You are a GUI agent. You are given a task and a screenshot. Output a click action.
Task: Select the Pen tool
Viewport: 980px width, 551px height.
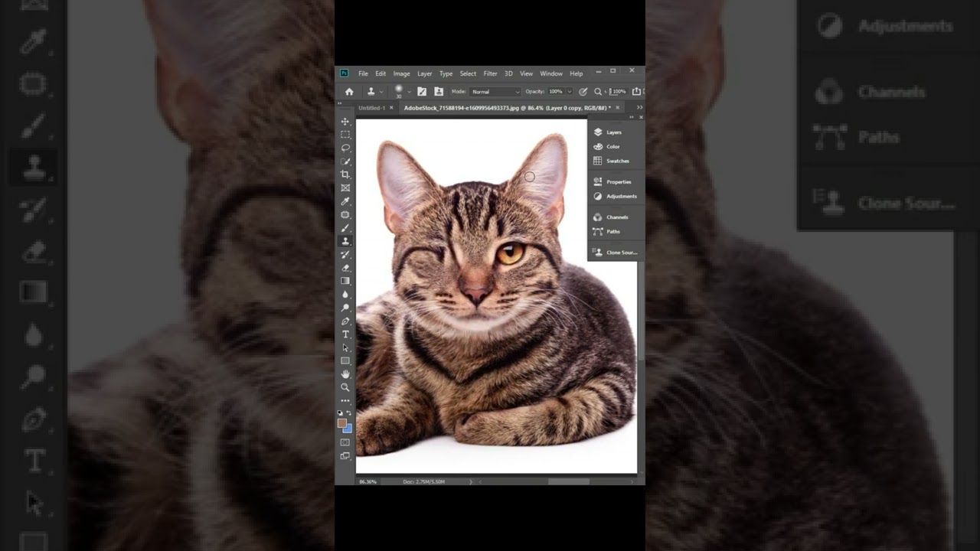[x=345, y=321]
